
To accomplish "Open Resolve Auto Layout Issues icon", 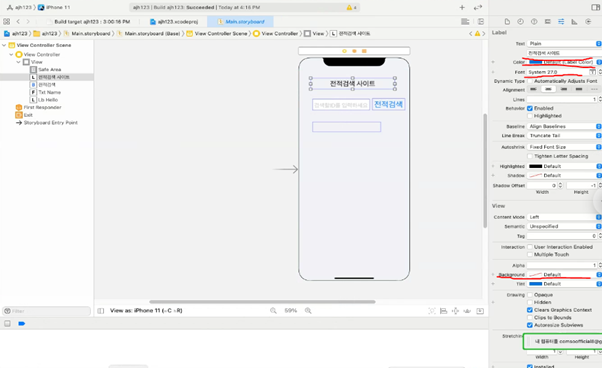I will 467,311.
